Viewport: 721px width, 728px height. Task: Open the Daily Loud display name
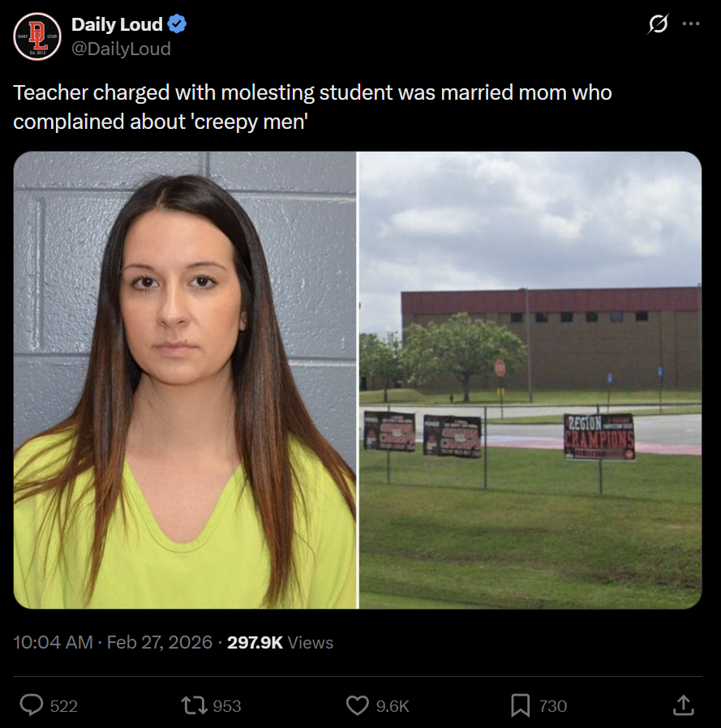coord(117,24)
